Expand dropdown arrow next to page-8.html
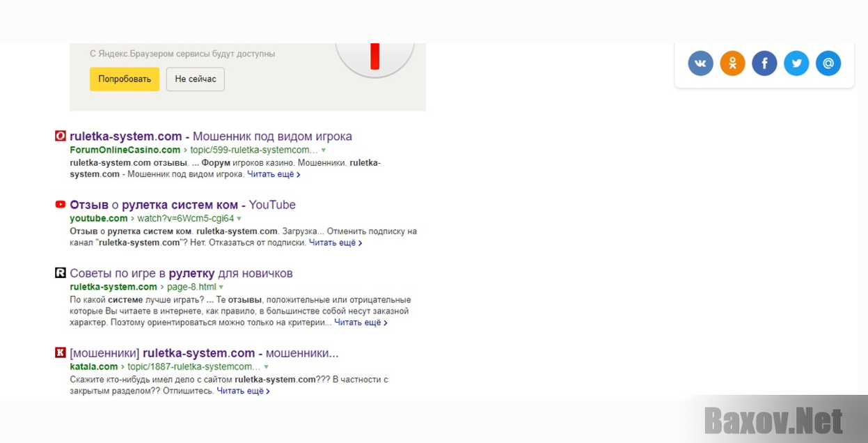The height and width of the screenshot is (443, 868). (x=221, y=287)
